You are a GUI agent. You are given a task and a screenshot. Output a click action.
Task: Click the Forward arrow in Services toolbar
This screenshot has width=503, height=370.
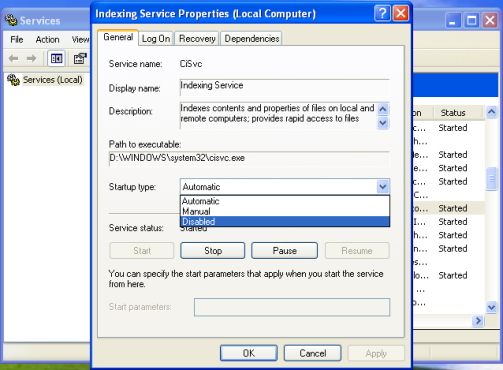(31, 59)
